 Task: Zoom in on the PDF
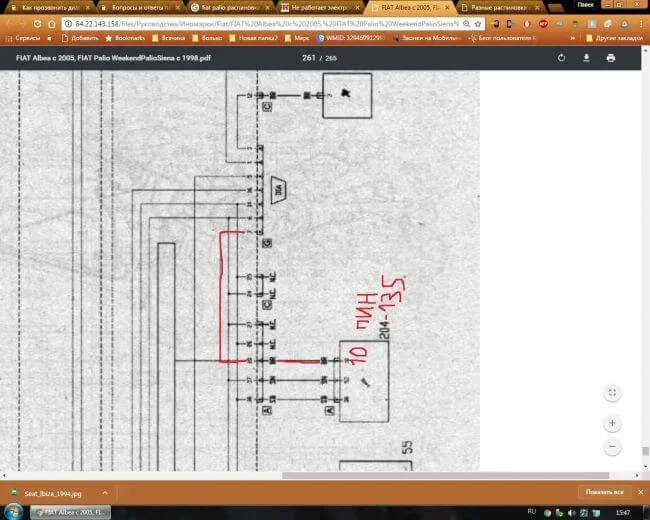tap(612, 423)
